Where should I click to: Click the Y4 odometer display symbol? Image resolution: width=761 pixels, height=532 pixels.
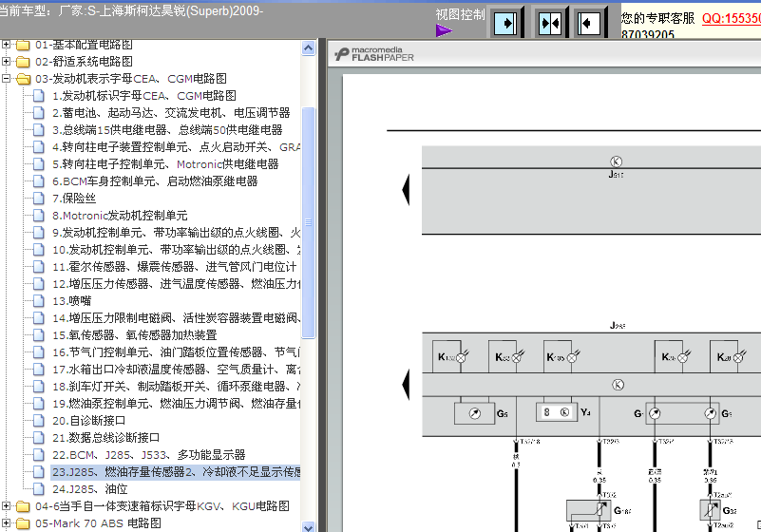pyautogui.click(x=557, y=412)
